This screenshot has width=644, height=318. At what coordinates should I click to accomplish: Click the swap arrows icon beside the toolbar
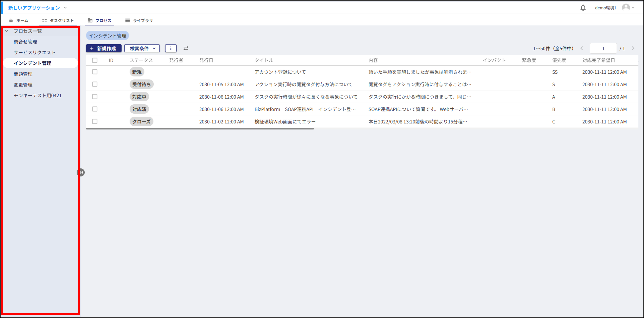(186, 48)
